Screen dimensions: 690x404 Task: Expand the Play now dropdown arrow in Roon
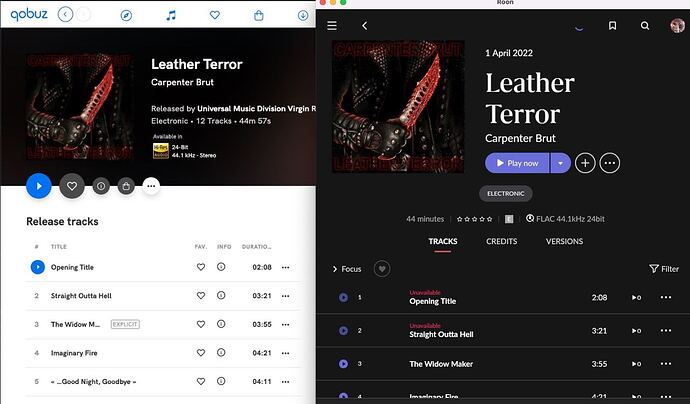pyautogui.click(x=560, y=163)
